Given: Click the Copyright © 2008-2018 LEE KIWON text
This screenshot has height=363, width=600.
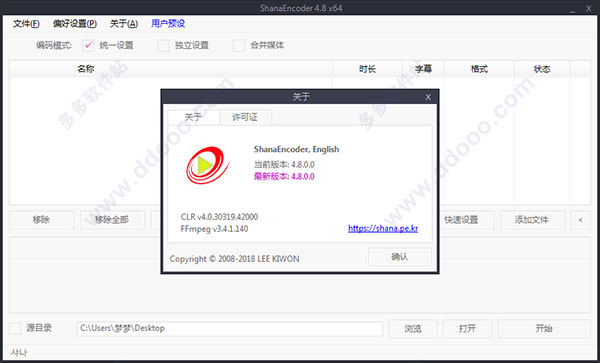Looking at the screenshot, I should click(x=234, y=259).
